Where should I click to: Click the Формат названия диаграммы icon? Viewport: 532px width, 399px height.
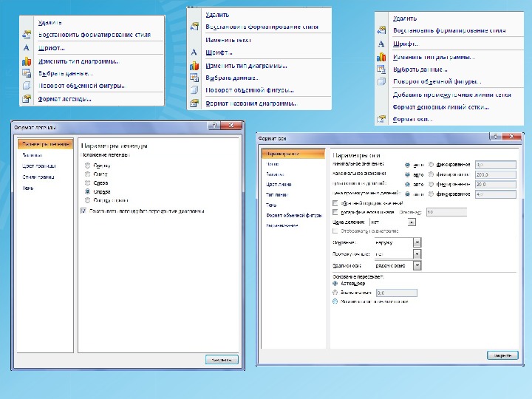(194, 103)
